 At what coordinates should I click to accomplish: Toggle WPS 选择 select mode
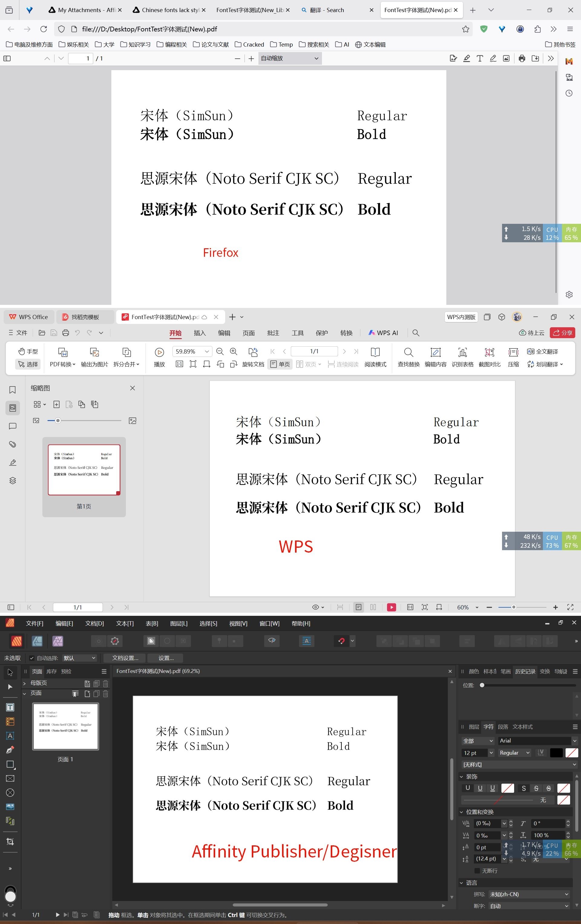28,364
